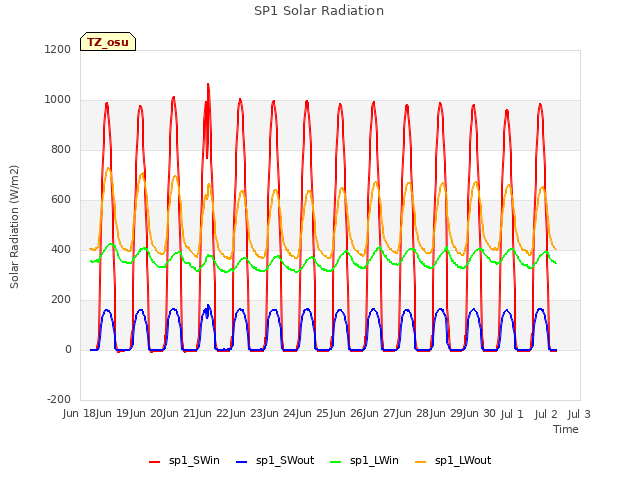Click the orange sp1_LWout legend color marker
The image size is (640, 480).
click(420, 462)
